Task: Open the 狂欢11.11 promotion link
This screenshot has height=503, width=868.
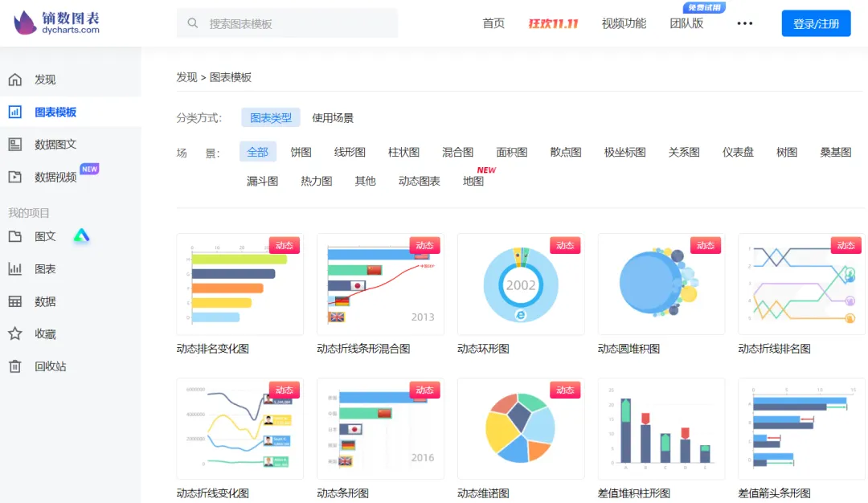Action: pos(553,23)
